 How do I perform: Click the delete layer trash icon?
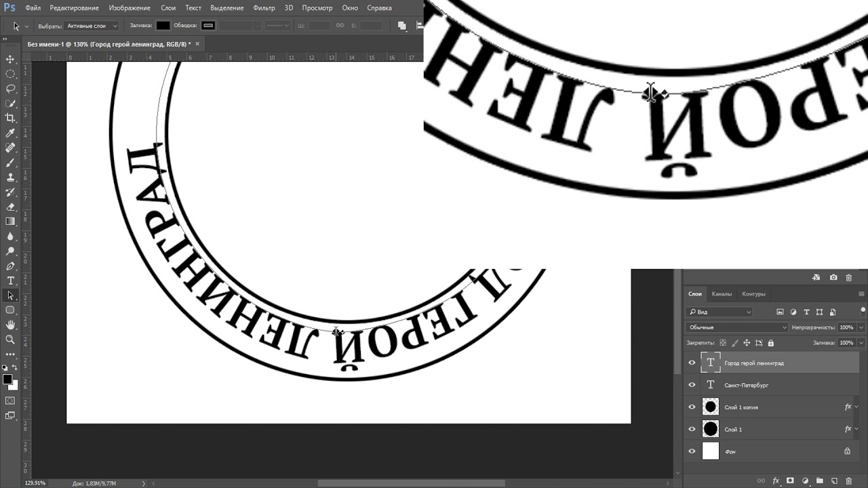coord(848,481)
